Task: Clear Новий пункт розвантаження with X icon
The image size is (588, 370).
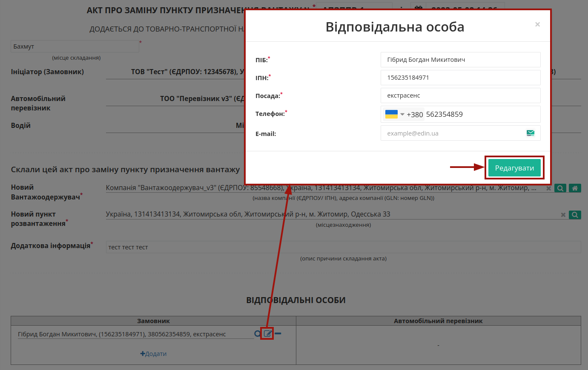Action: pos(563,215)
